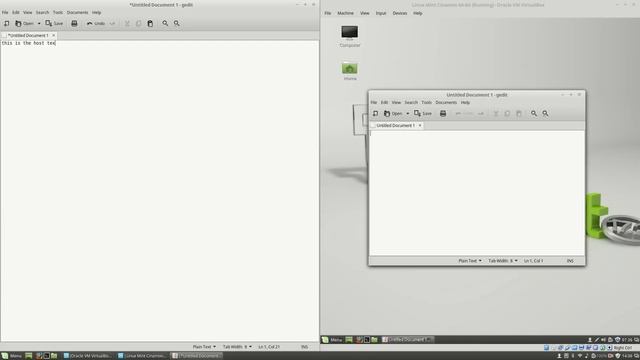The height and width of the screenshot is (360, 640).
Task: Open Plain Text language dropdown in host gedit
Action: pos(204,347)
